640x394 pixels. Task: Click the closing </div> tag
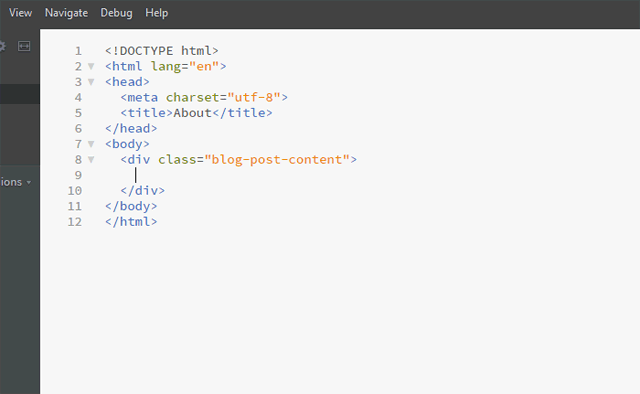[142, 190]
